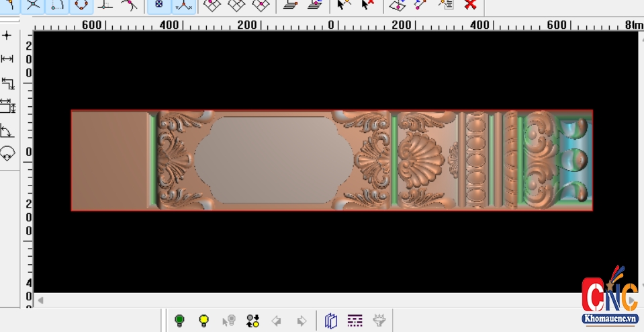Select the crosshair point tool in sidebar

[7, 36]
